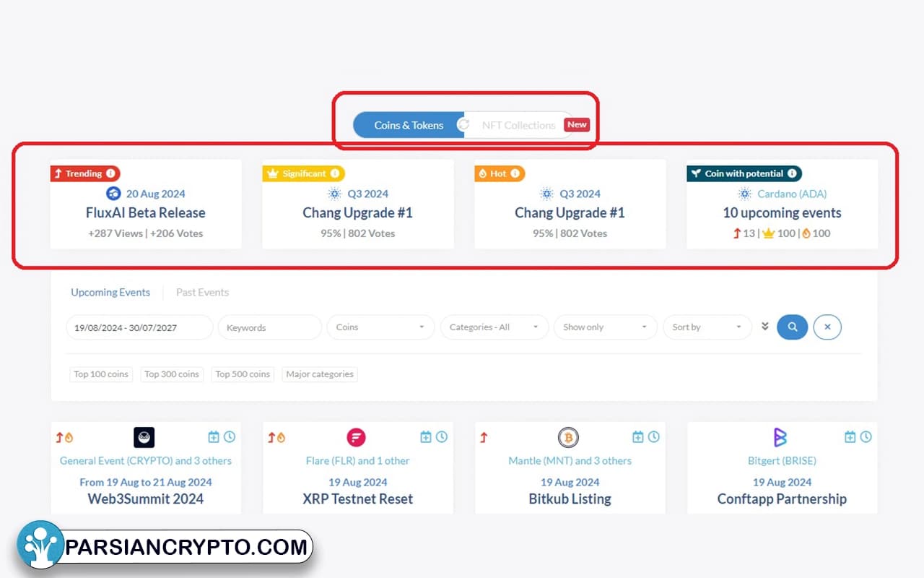Open the Coins dropdown

tap(380, 327)
